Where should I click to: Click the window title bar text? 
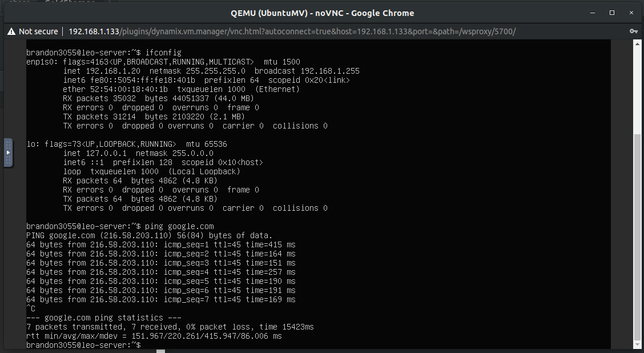[x=322, y=13]
